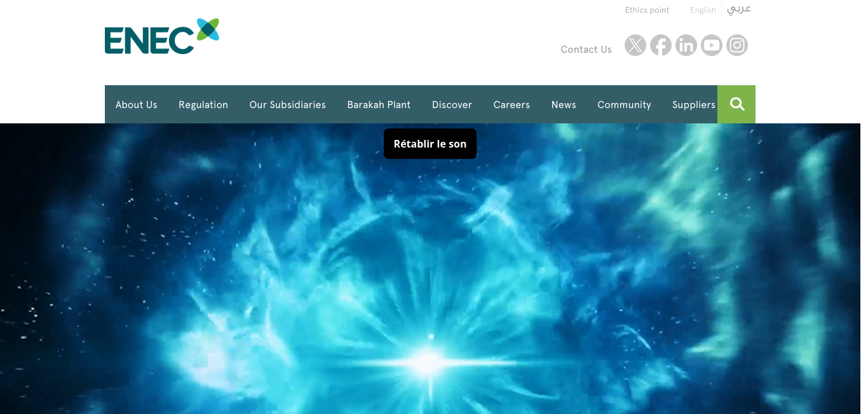Click the ENEC logo

(161, 37)
